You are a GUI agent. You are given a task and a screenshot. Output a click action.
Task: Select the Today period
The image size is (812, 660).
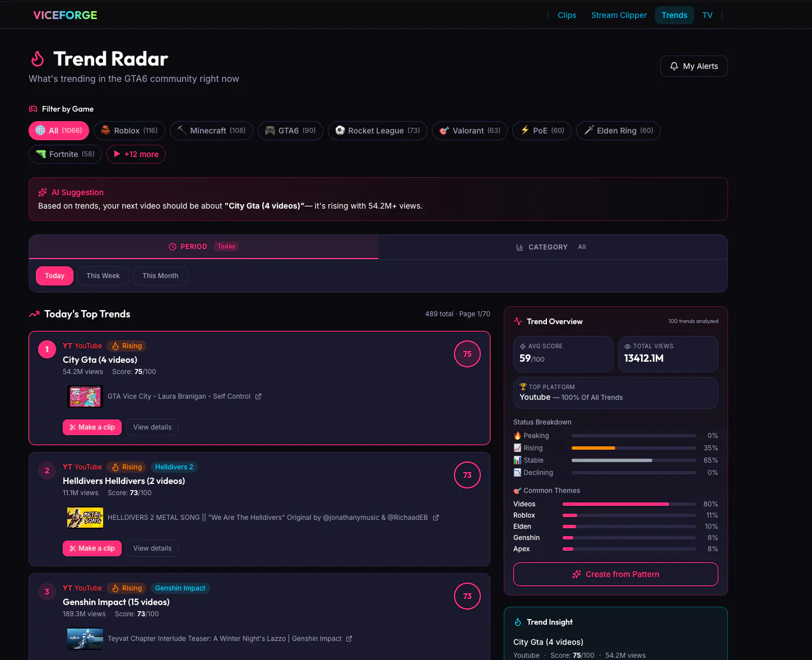pyautogui.click(x=54, y=276)
